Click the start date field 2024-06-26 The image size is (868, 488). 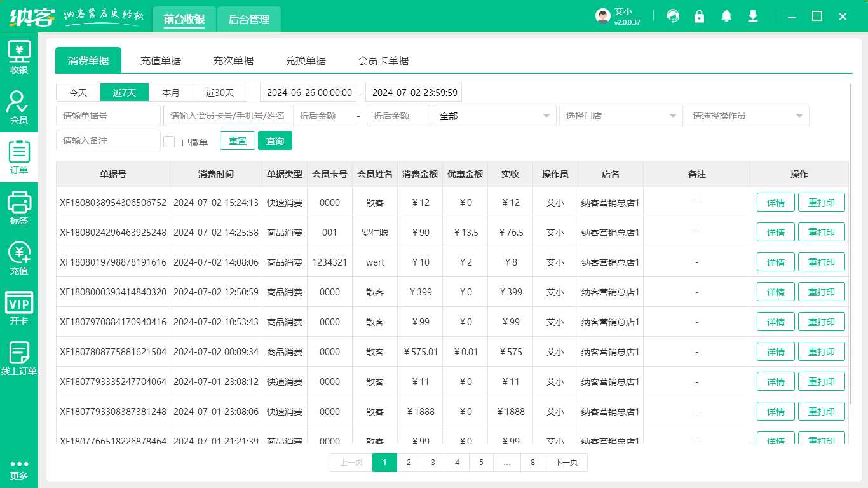click(308, 92)
